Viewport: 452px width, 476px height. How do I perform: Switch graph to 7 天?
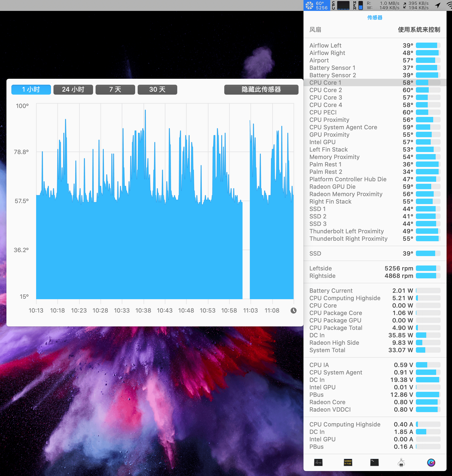click(115, 89)
